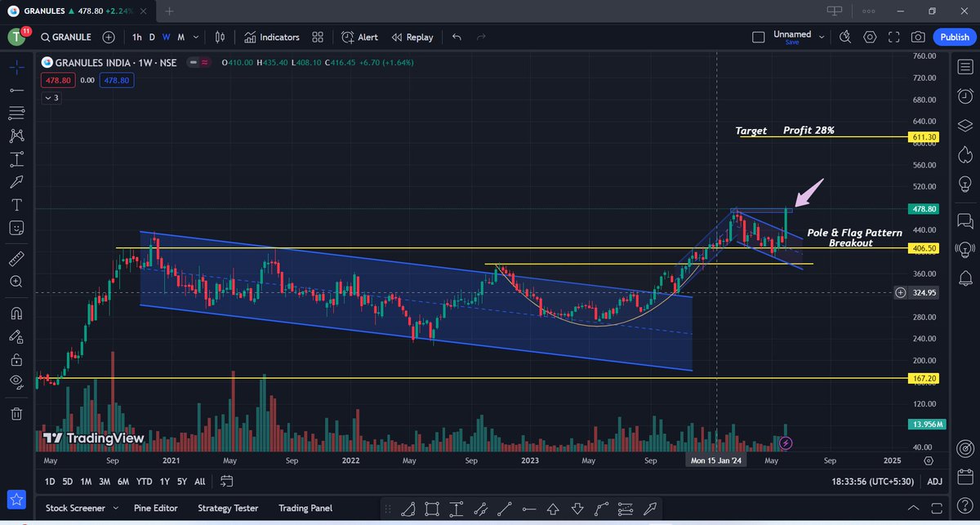980x525 pixels.
Task: Open the Trading Panel tab
Action: point(305,508)
